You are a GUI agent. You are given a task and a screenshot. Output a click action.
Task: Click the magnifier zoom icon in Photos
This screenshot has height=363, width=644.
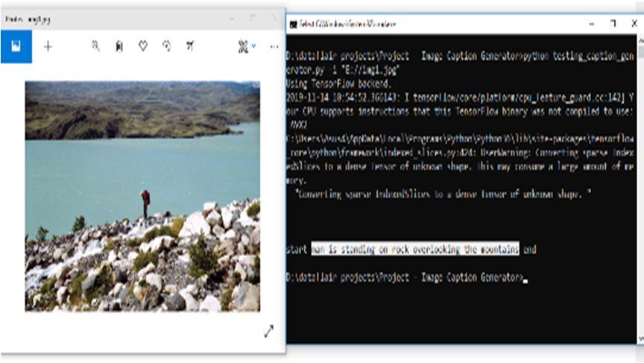[x=95, y=46]
